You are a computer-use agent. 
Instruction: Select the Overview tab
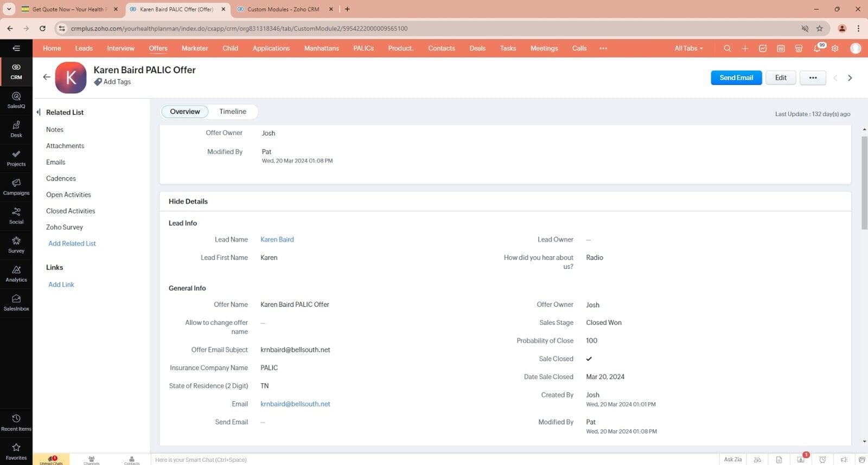184,112
